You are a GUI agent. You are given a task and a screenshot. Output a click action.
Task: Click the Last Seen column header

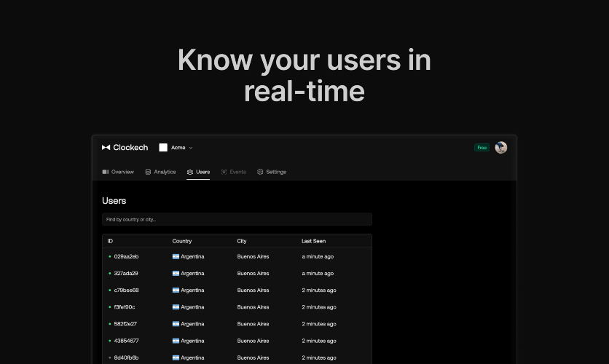point(313,241)
